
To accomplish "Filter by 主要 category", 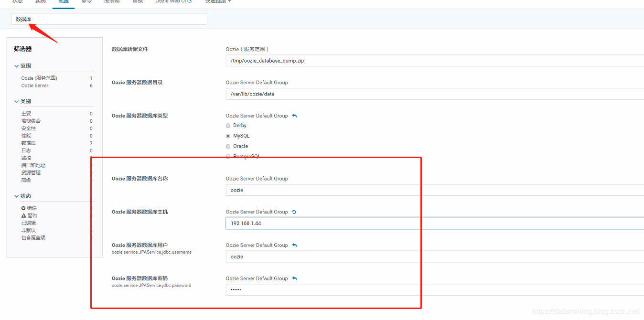I will click(x=26, y=114).
